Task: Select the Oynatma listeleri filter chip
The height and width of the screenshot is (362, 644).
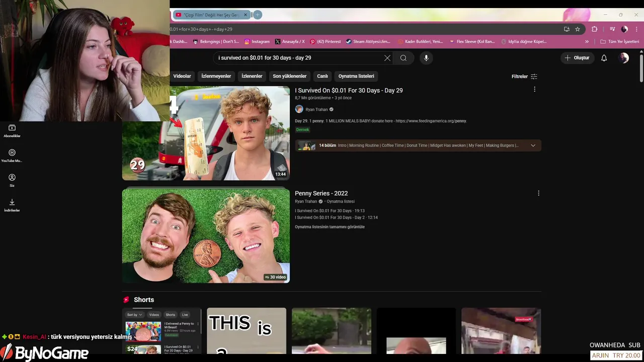Action: (356, 76)
